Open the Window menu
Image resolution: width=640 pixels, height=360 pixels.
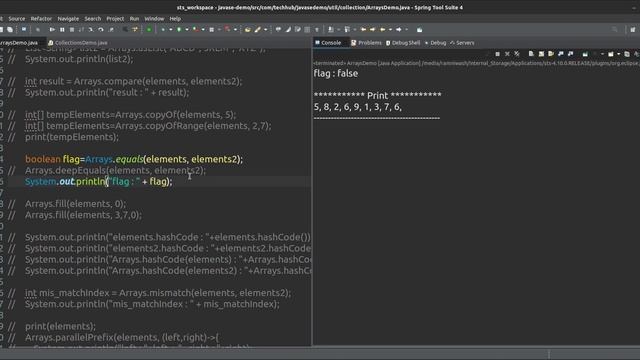(154, 19)
